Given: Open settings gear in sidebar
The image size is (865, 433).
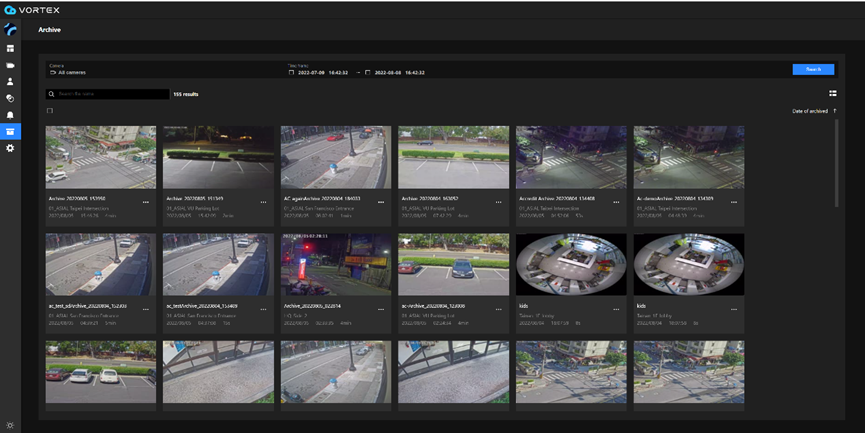Looking at the screenshot, I should (10, 148).
